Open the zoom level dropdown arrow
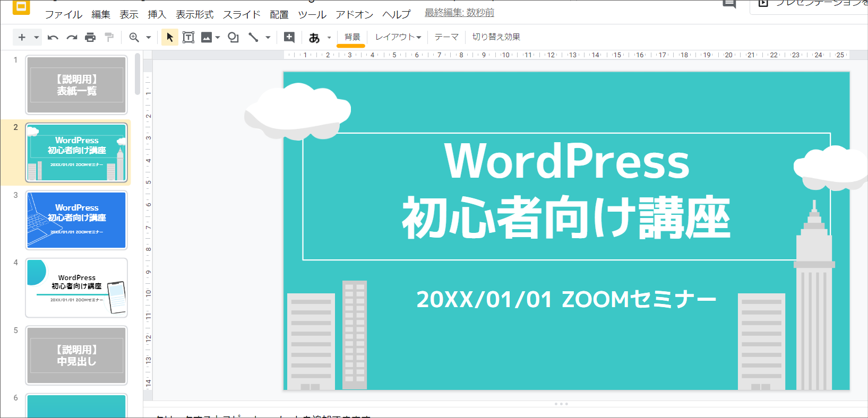The image size is (868, 418). pyautogui.click(x=149, y=37)
